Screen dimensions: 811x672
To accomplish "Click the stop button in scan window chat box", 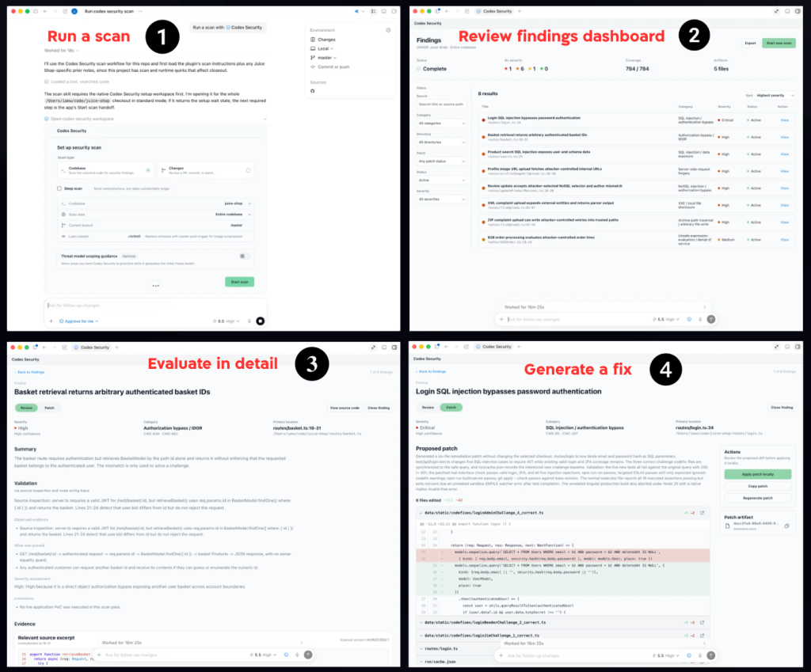I will pyautogui.click(x=260, y=321).
